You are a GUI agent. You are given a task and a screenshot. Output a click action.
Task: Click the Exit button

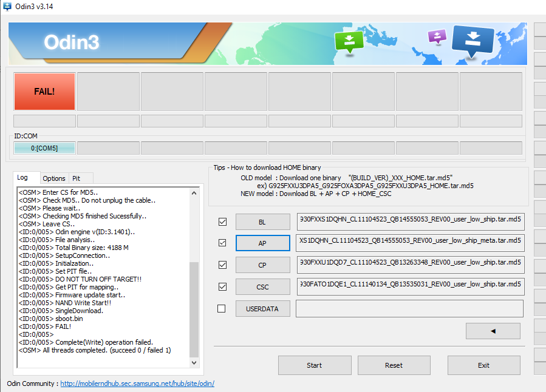point(483,365)
